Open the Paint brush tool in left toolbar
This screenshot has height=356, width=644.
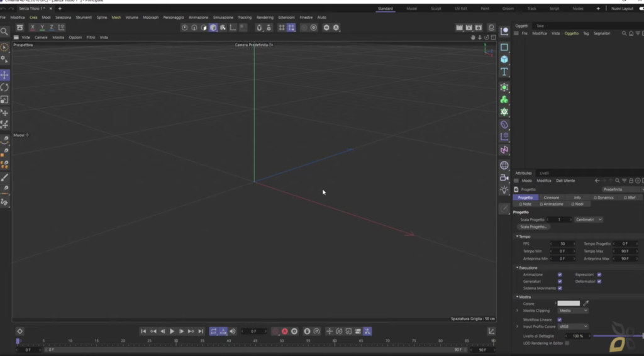pos(4,178)
